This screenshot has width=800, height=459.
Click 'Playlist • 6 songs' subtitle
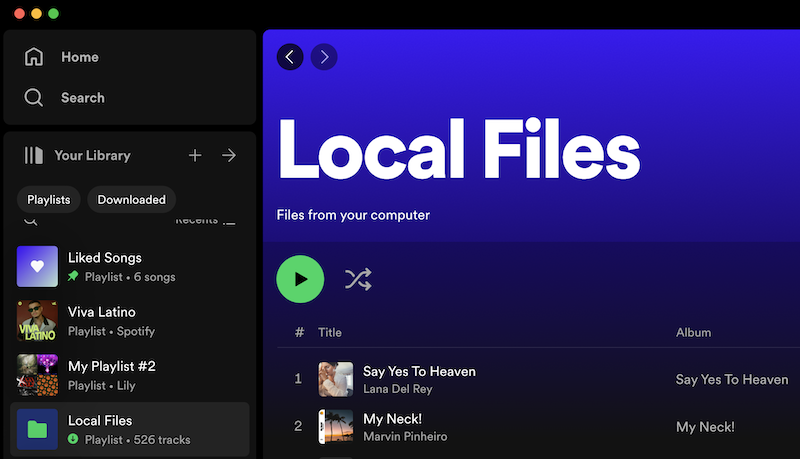click(x=130, y=277)
